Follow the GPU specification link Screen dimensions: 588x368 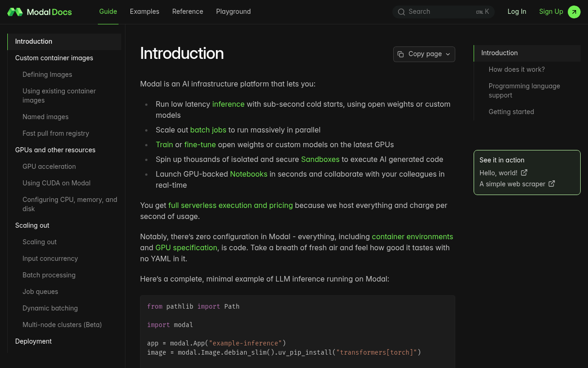point(186,247)
